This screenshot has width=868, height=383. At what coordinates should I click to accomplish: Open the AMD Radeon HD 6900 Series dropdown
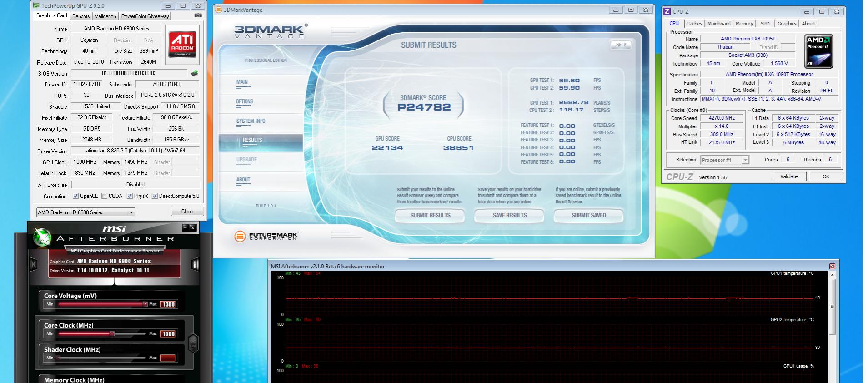85,212
